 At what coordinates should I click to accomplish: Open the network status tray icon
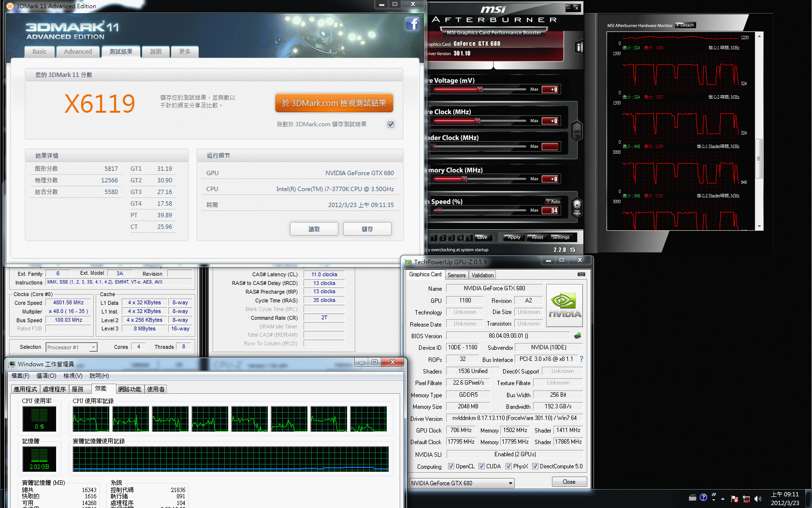(x=746, y=499)
